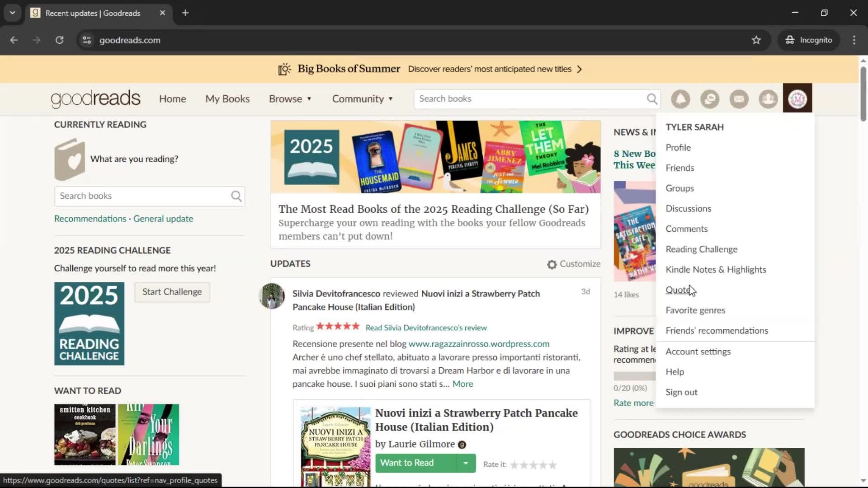Go back to previous page
This screenshot has width=868, height=488.
pos(14,40)
